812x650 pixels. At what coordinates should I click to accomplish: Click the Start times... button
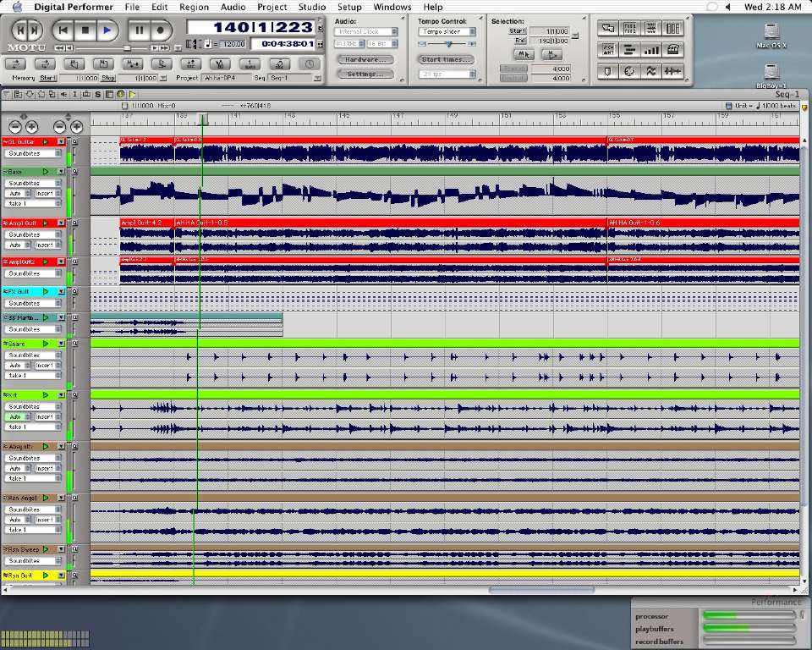tap(446, 59)
